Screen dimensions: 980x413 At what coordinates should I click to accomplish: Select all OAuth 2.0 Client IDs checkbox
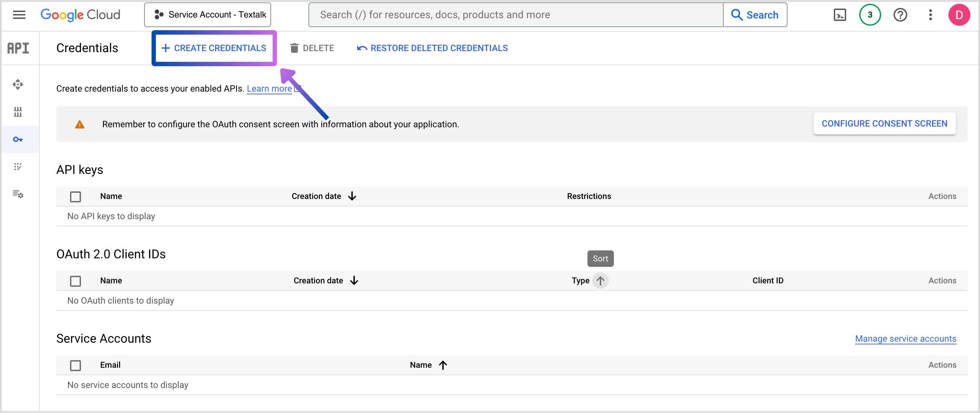coord(75,281)
